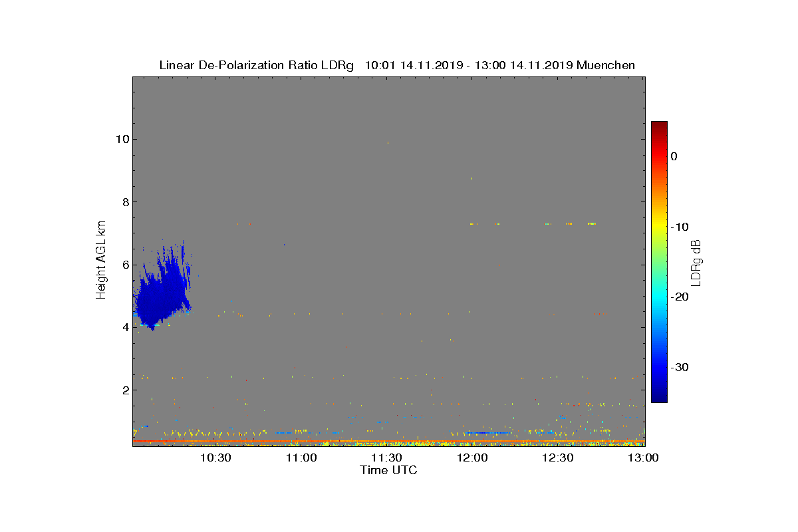Click the 'Muenchen' station name in title
798x532 pixels.
point(606,65)
